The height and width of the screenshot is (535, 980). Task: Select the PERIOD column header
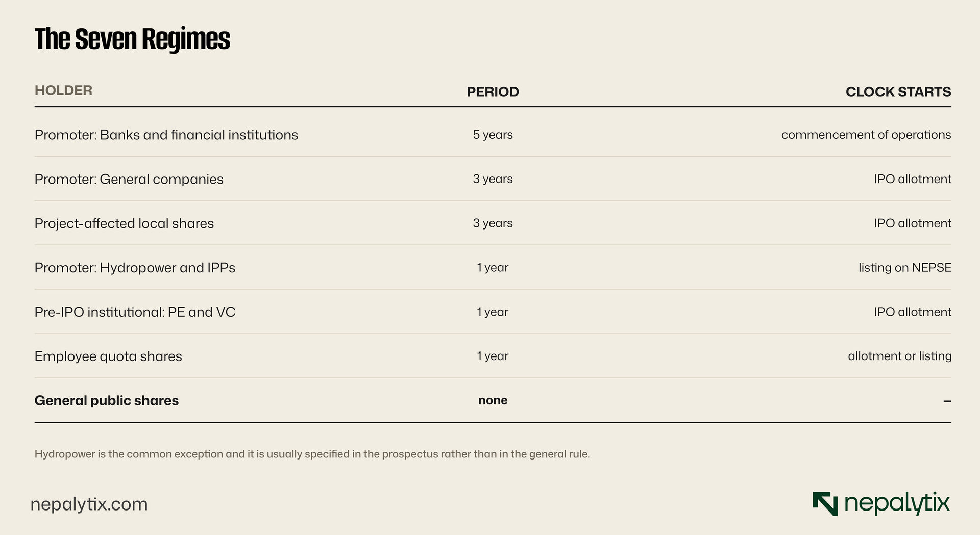(493, 92)
